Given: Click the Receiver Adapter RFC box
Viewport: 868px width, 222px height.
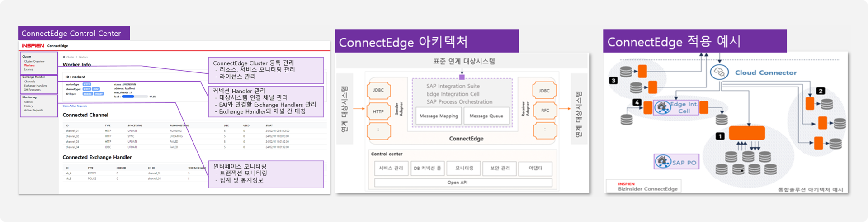Looking at the screenshot, I should pos(545,111).
